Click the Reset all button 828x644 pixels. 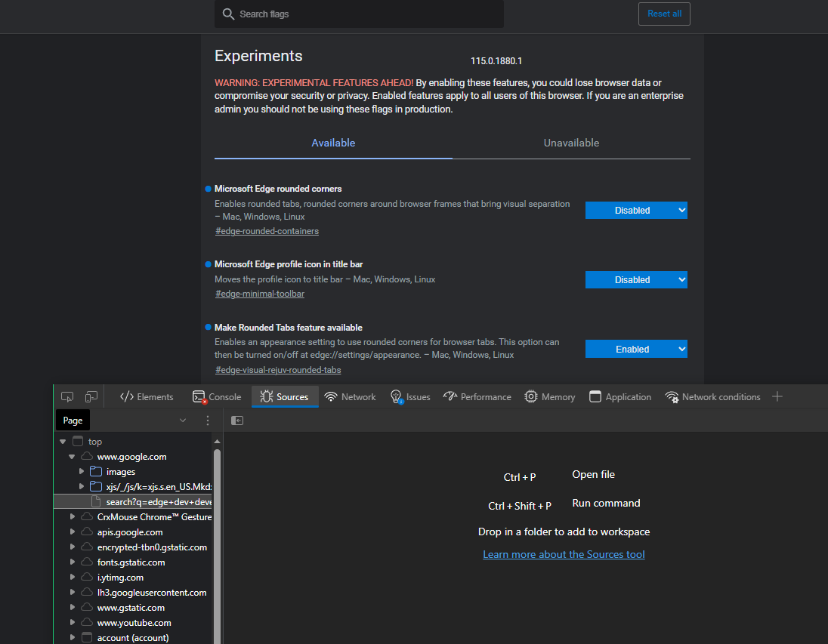coord(664,14)
